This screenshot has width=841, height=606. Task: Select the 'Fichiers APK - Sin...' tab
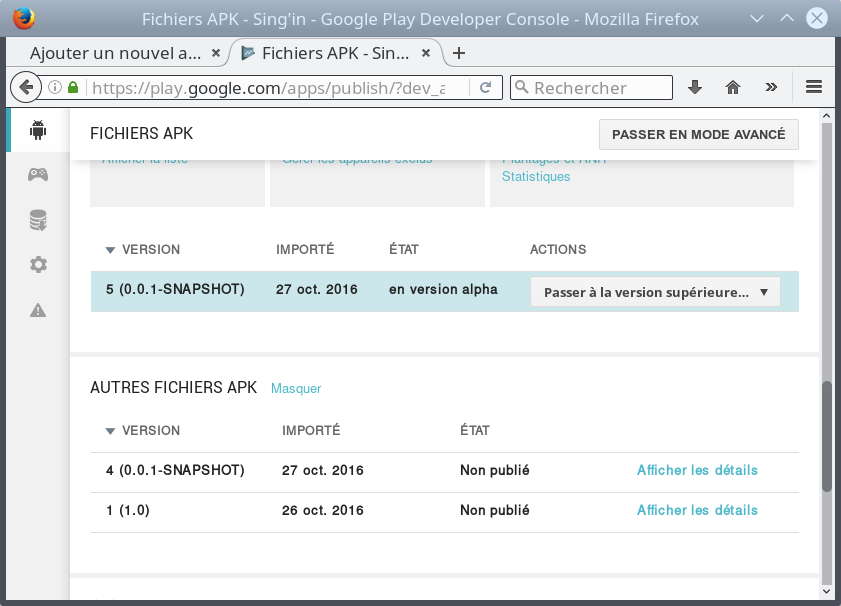tap(335, 53)
